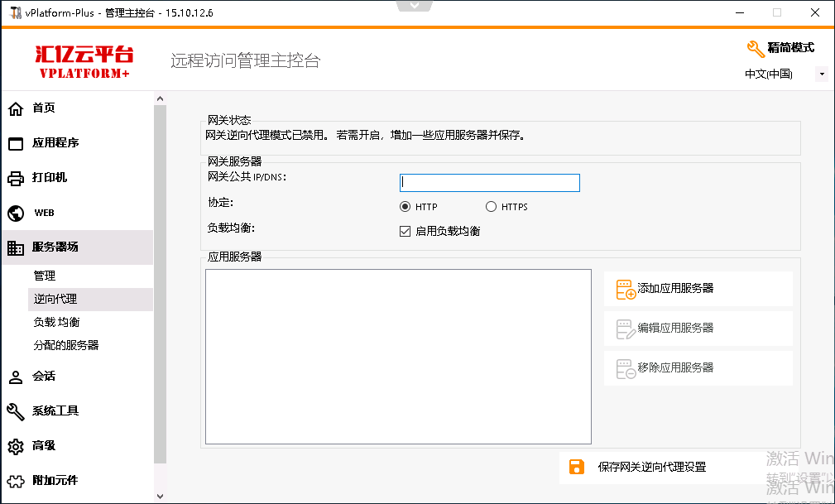The height and width of the screenshot is (504, 835).
Task: Click the person icon for 会话
Action: [x=16, y=377]
